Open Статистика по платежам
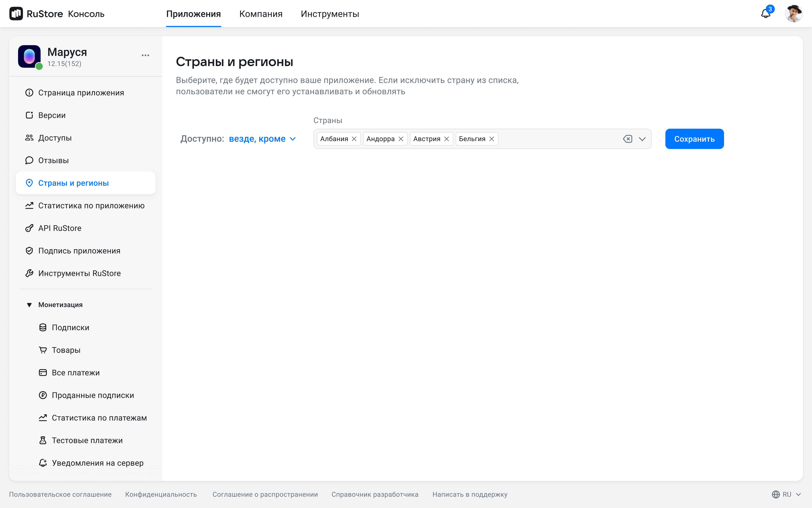 [x=86, y=418]
